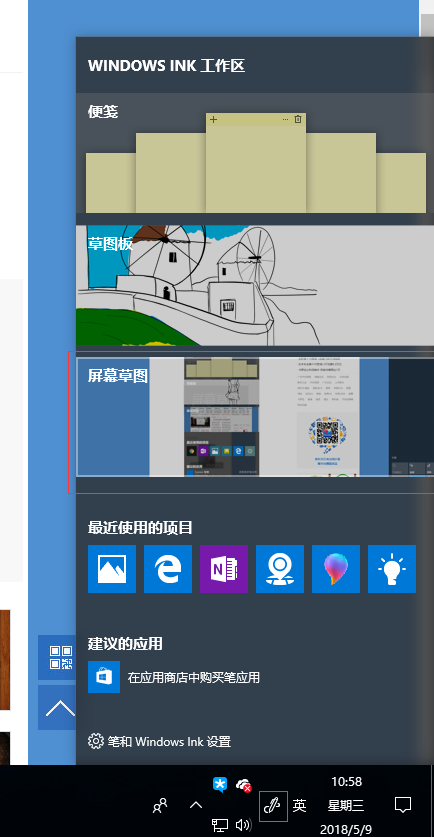Click the cloud icon with red error badge
Image resolution: width=434 pixels, height=837 pixels.
pyautogui.click(x=244, y=785)
